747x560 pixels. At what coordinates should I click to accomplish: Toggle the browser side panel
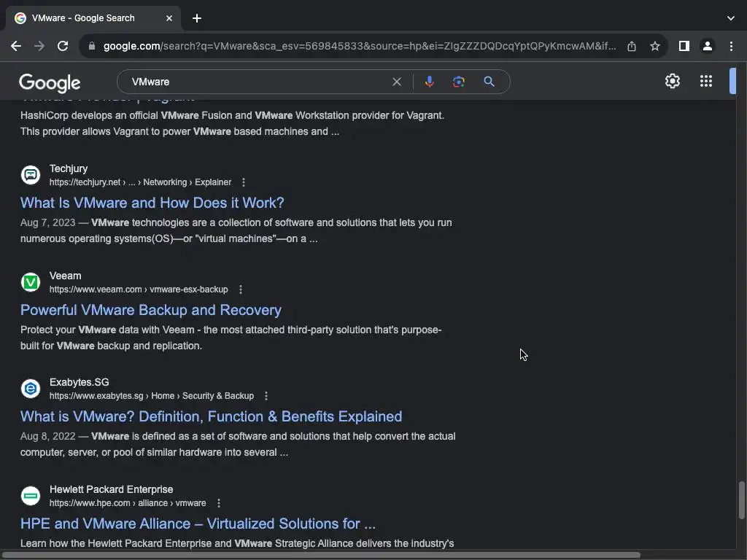[684, 46]
